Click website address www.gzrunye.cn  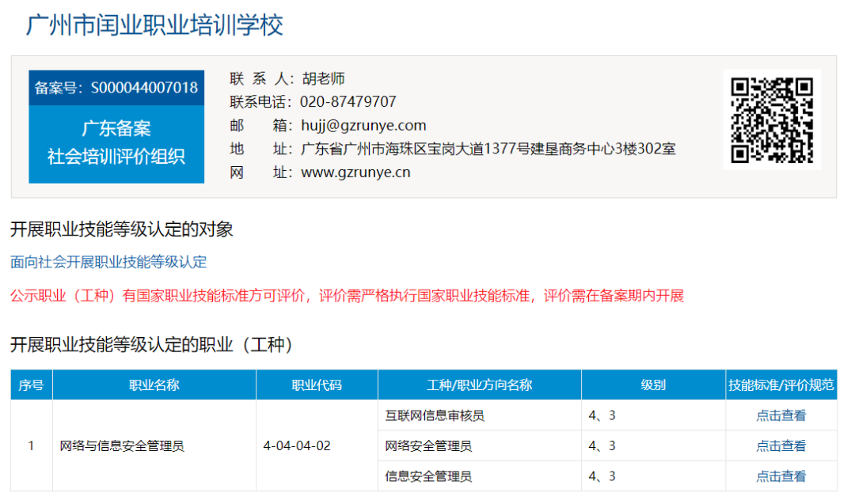click(355, 172)
